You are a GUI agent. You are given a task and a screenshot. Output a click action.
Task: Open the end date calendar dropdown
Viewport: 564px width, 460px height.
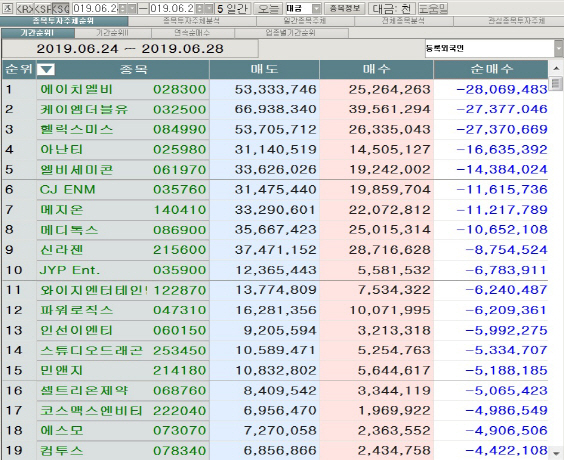(209, 9)
